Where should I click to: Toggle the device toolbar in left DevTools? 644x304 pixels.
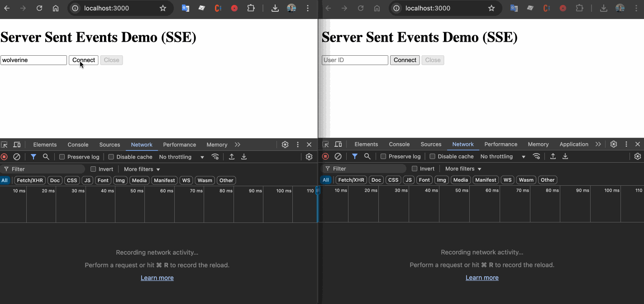click(17, 145)
